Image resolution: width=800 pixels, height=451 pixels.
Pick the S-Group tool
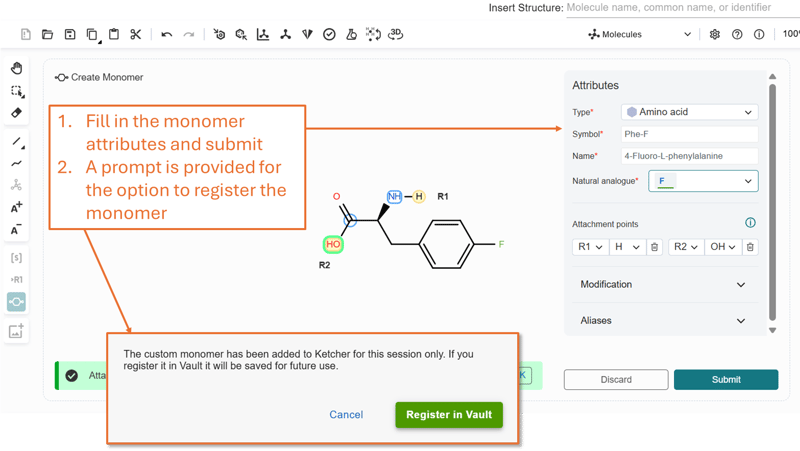[17, 258]
